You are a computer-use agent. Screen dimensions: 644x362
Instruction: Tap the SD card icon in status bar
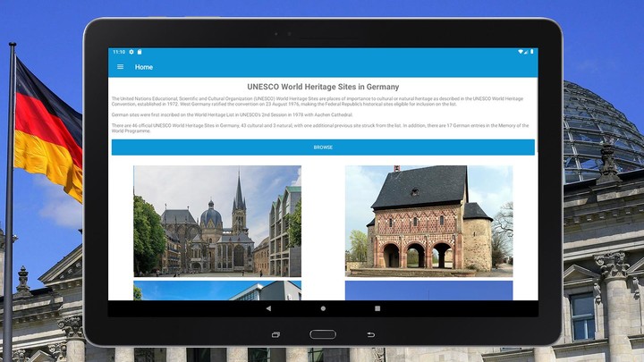coord(141,52)
